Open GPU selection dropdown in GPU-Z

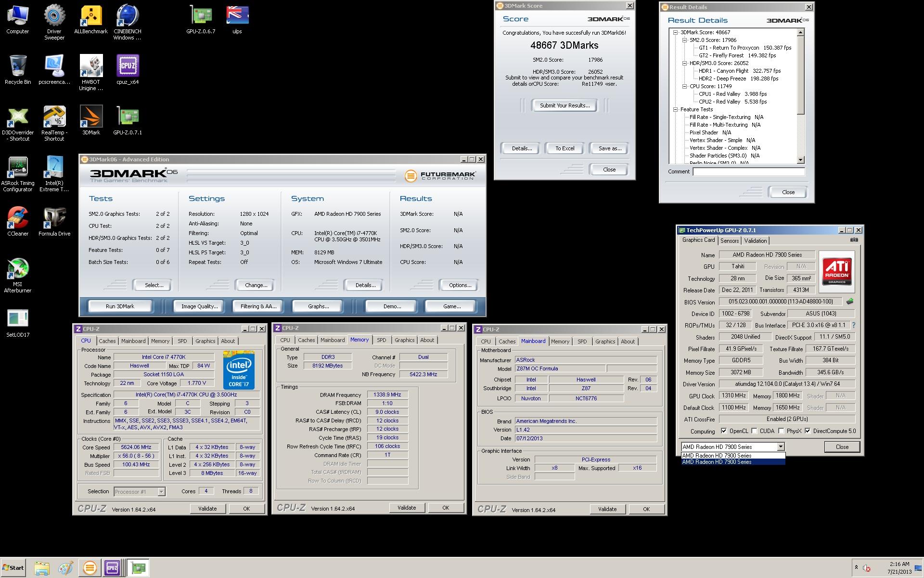pos(781,447)
